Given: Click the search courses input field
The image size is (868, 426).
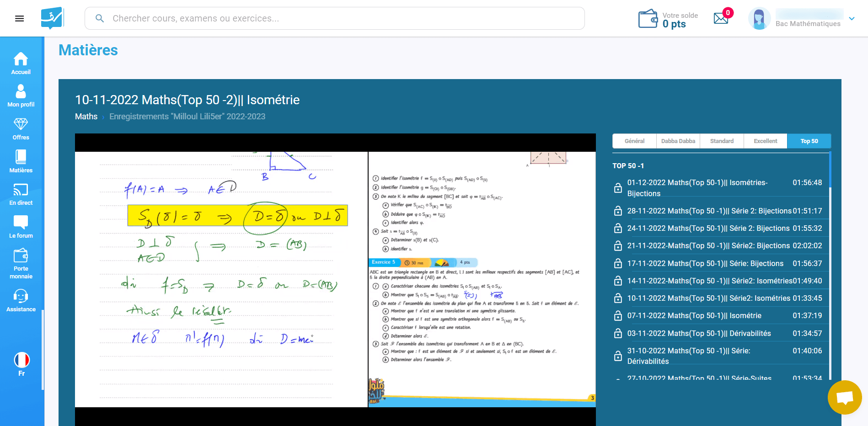Looking at the screenshot, I should click(334, 18).
